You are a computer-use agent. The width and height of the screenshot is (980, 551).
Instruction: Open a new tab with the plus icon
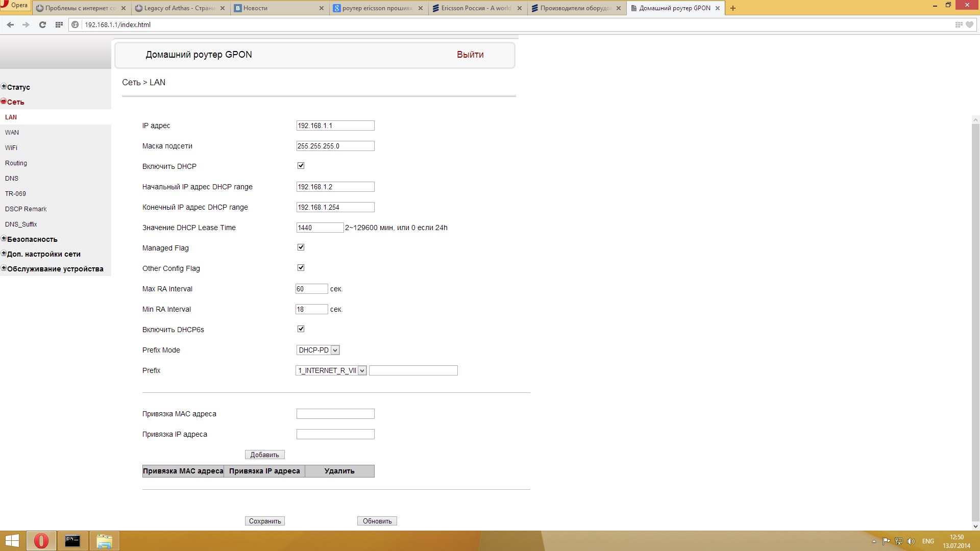pos(733,8)
